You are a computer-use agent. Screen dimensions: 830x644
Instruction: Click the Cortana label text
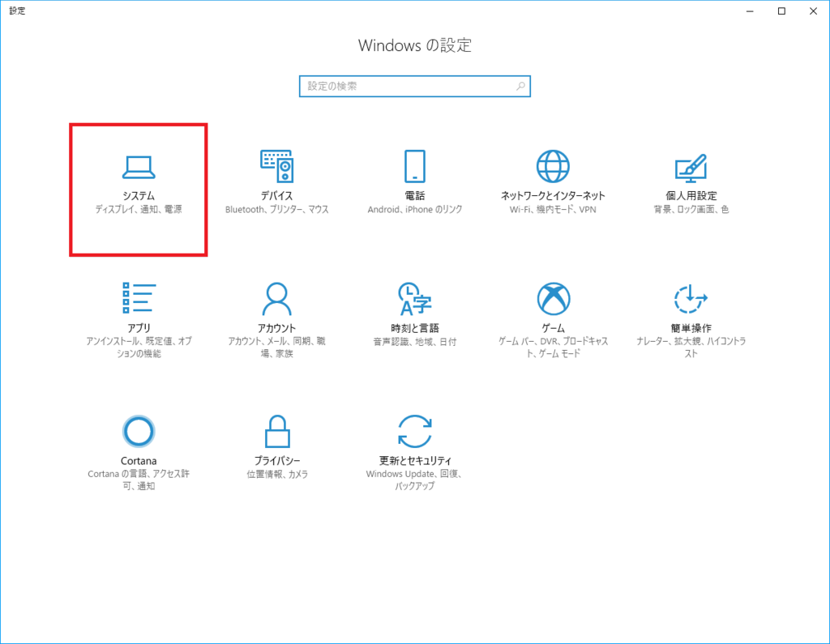tap(139, 461)
